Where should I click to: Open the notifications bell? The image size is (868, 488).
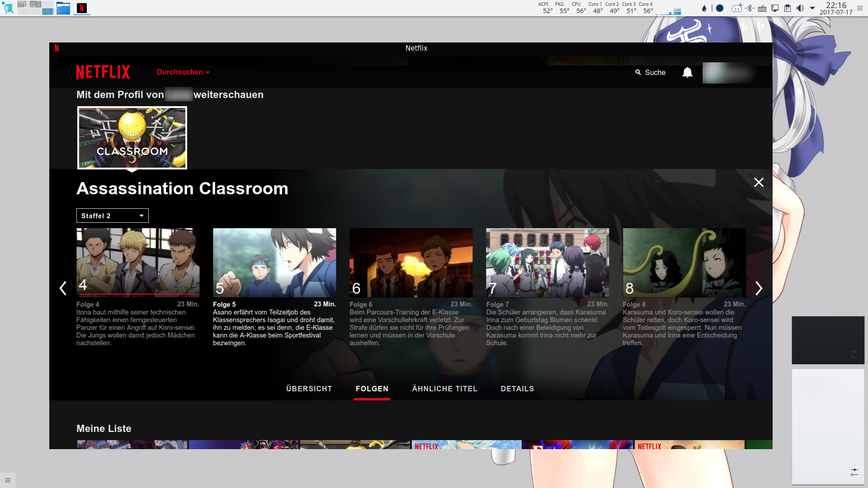tap(687, 72)
